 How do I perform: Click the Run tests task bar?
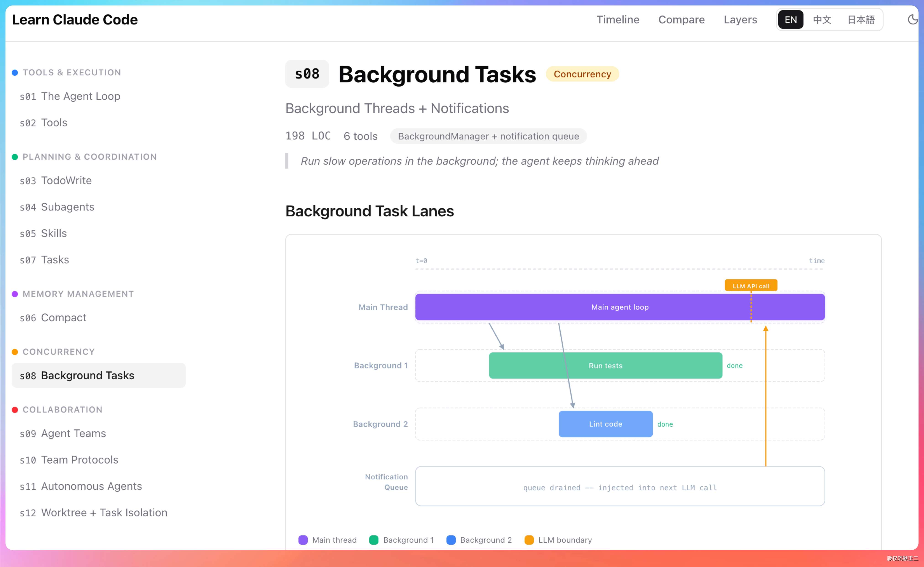pyautogui.click(x=605, y=366)
